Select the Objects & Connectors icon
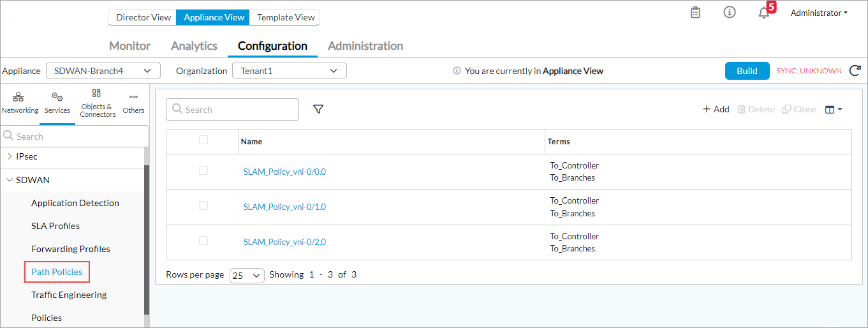868x328 pixels. click(x=98, y=103)
